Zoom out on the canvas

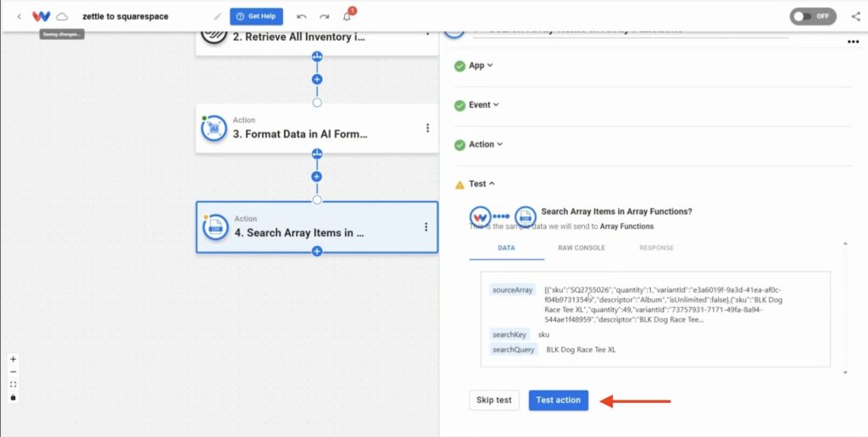click(14, 372)
